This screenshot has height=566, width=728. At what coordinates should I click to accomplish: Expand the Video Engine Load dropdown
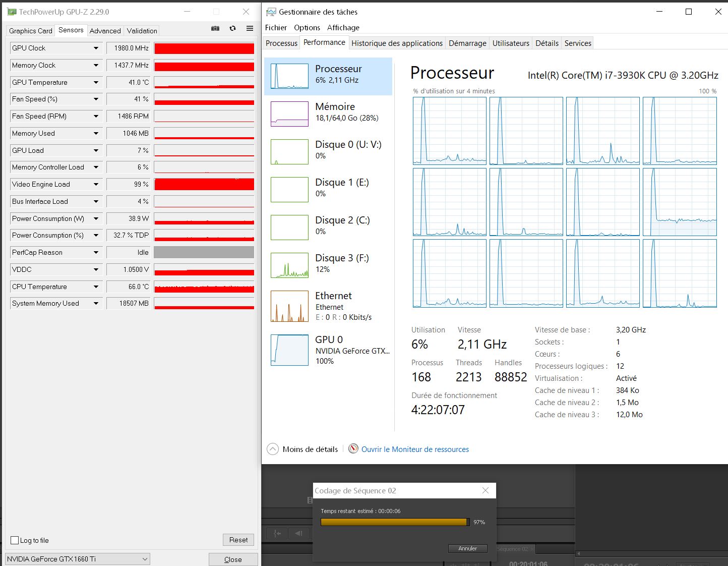[96, 185]
